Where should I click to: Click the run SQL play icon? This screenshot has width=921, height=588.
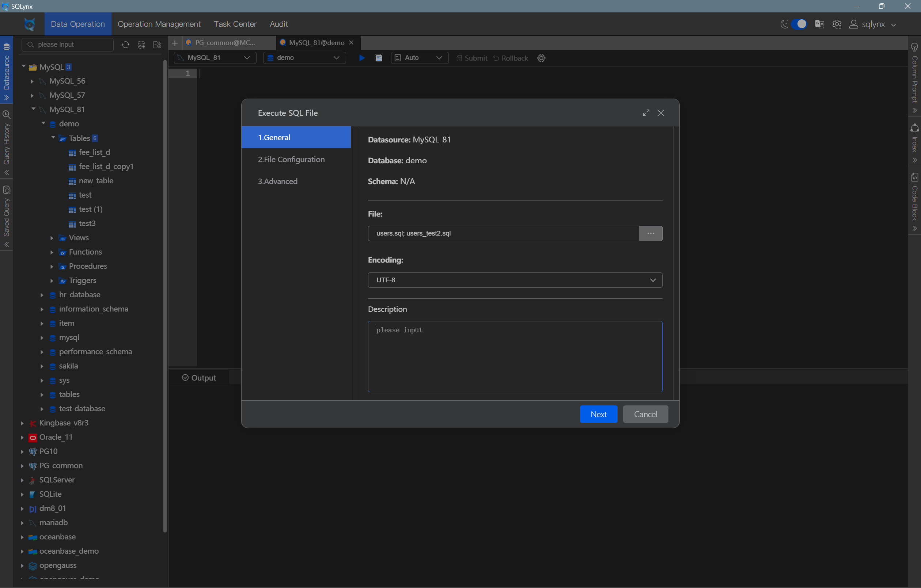(361, 58)
